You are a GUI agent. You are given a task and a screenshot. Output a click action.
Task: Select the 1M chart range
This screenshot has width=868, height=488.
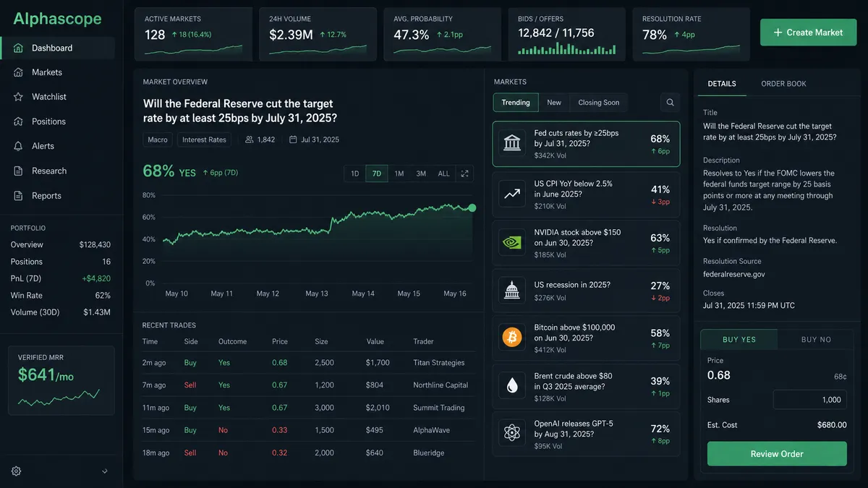point(399,174)
